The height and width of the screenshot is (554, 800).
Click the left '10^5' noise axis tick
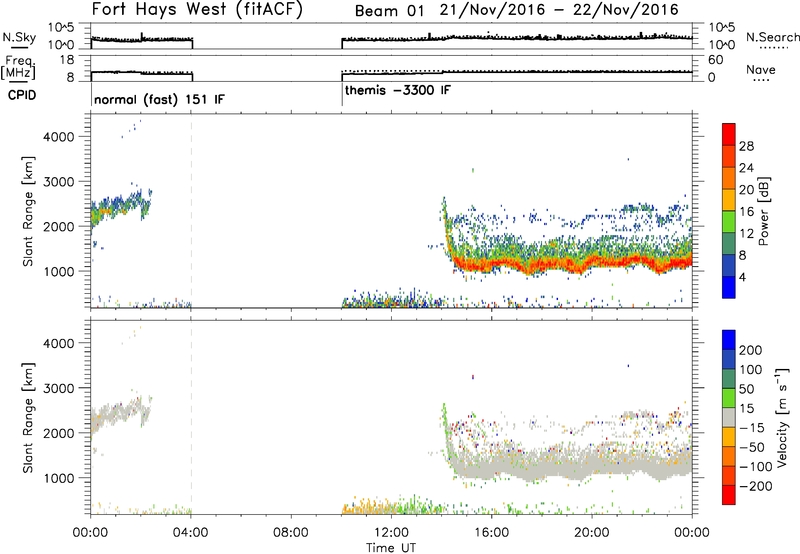tap(61, 28)
